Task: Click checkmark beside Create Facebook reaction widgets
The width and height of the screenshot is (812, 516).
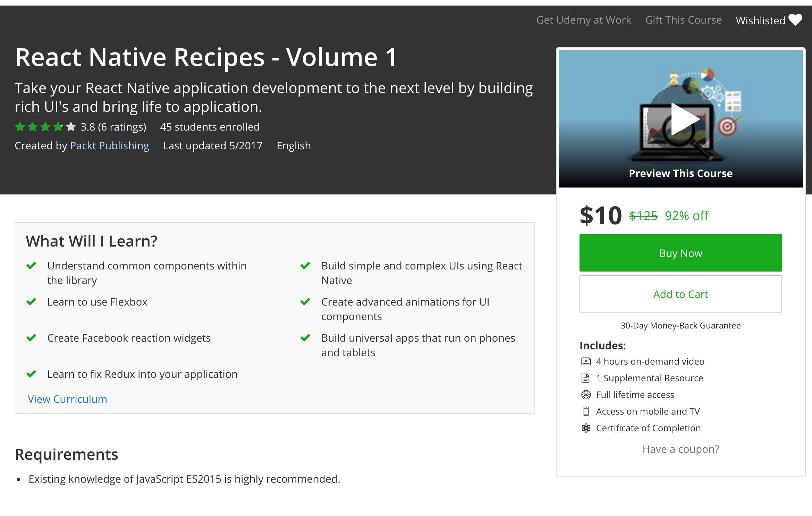Action: 31,338
